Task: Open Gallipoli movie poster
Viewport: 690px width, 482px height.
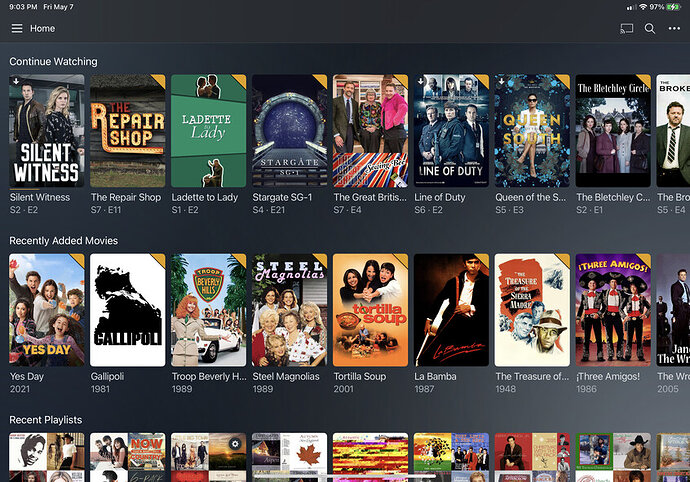Action: tap(128, 310)
